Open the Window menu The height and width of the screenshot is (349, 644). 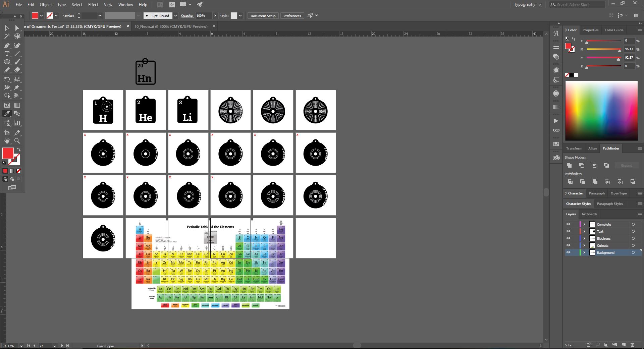coord(126,5)
